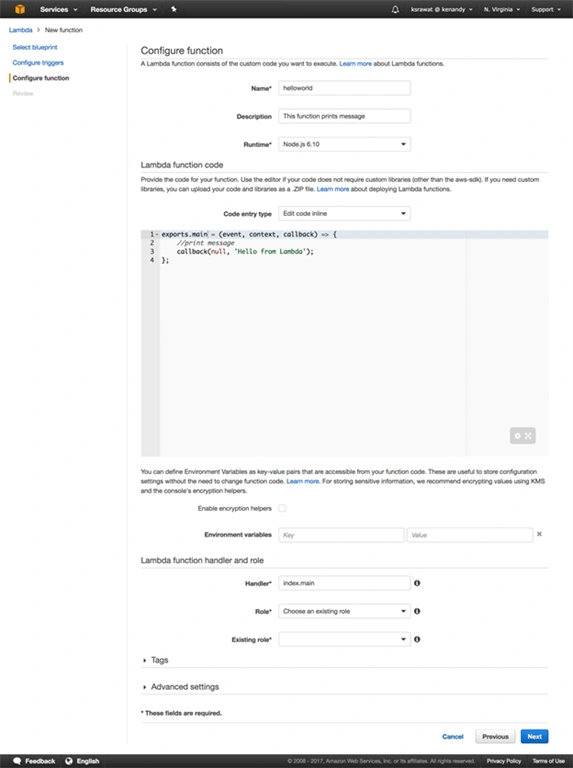Click the Feedback label in the footer
573x768 pixels.
click(40, 761)
